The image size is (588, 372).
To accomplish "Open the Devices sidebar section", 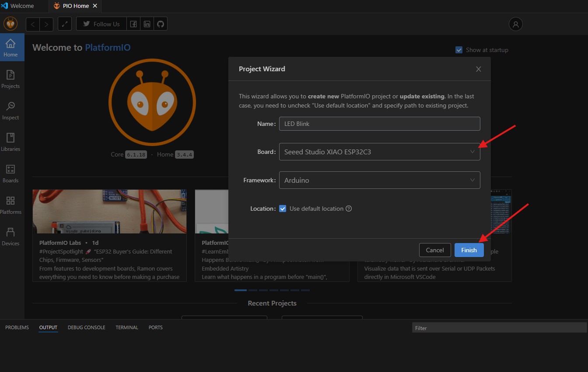I will (10, 236).
